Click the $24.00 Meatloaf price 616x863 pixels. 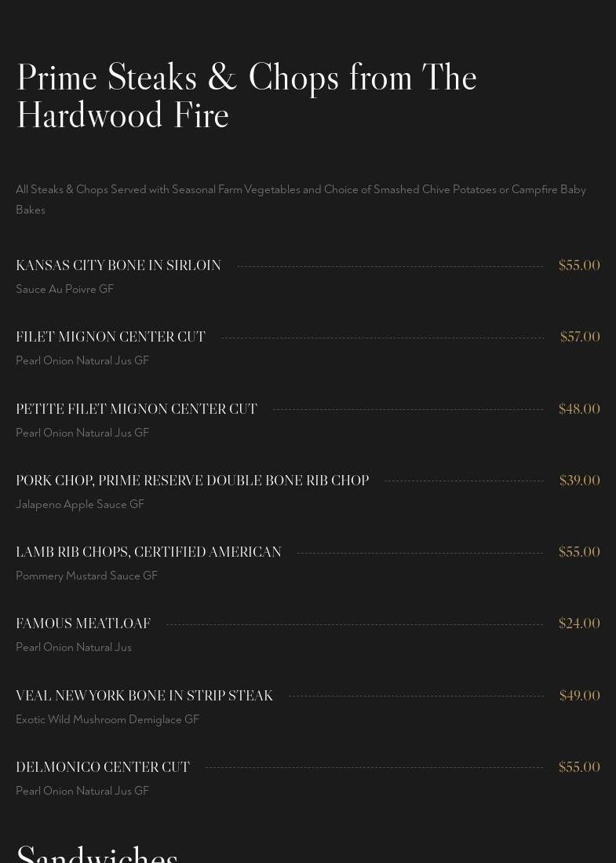click(579, 624)
